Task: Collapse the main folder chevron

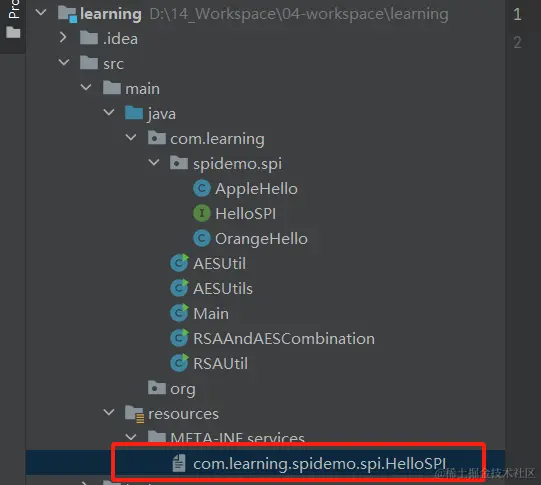Action: tap(86, 87)
